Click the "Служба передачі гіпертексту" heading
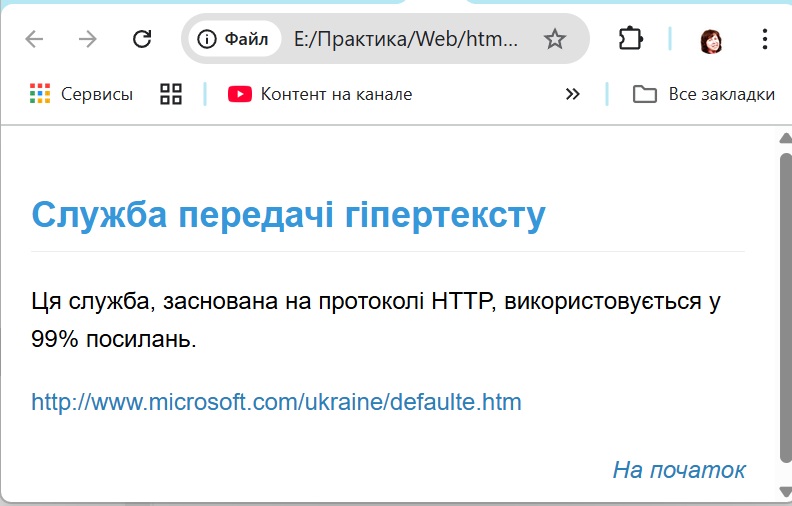The image size is (792, 506). (289, 215)
